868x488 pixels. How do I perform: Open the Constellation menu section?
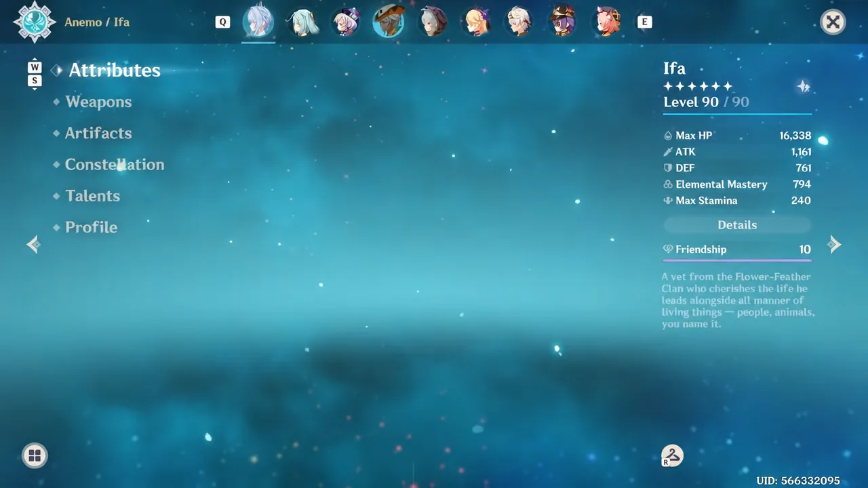click(x=115, y=164)
